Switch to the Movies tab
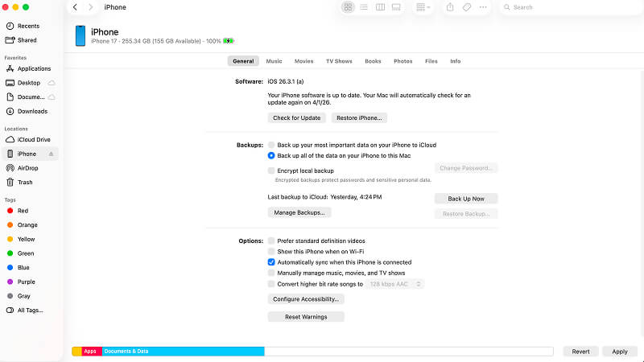The height and width of the screenshot is (362, 644). (x=304, y=61)
